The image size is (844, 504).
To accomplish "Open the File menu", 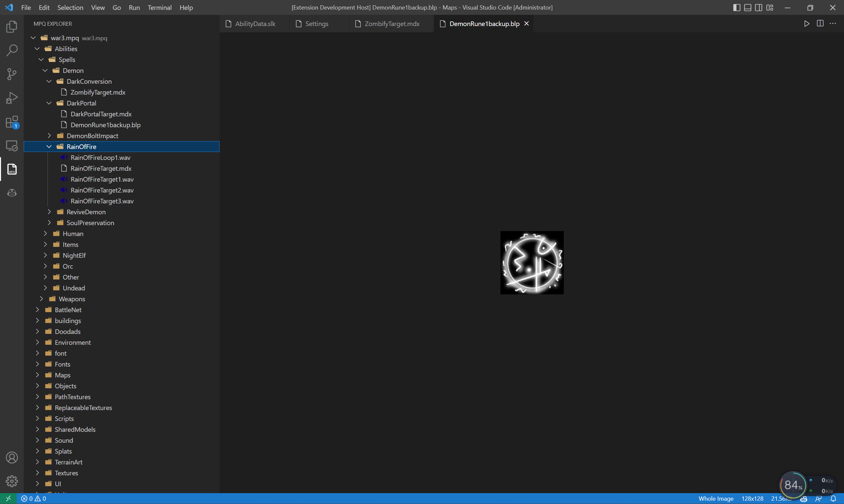I will click(26, 8).
